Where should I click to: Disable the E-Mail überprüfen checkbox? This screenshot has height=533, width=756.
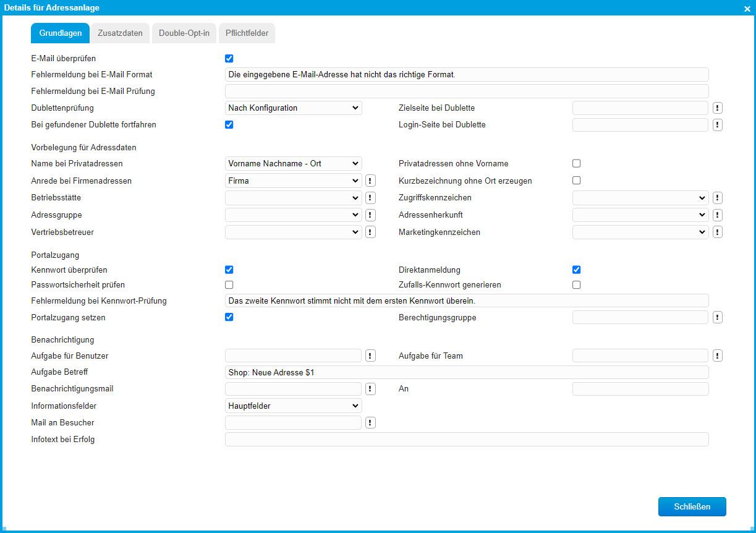(229, 59)
